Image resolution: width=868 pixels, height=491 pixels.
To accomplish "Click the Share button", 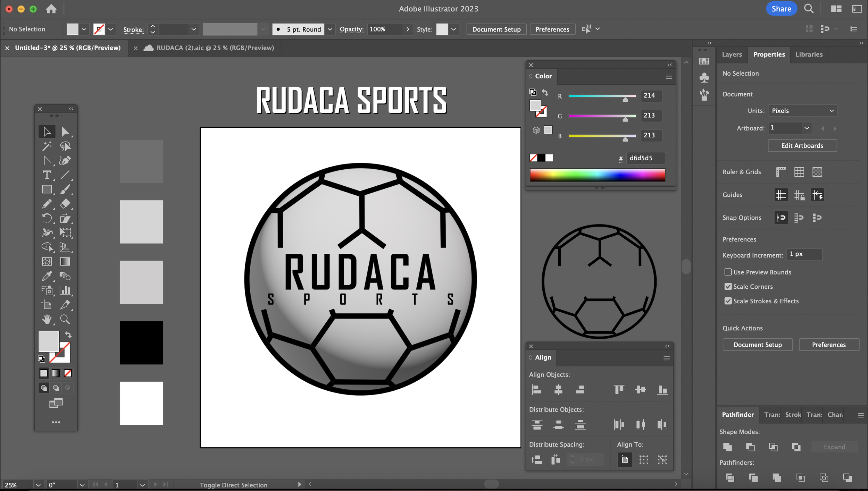I will click(781, 9).
